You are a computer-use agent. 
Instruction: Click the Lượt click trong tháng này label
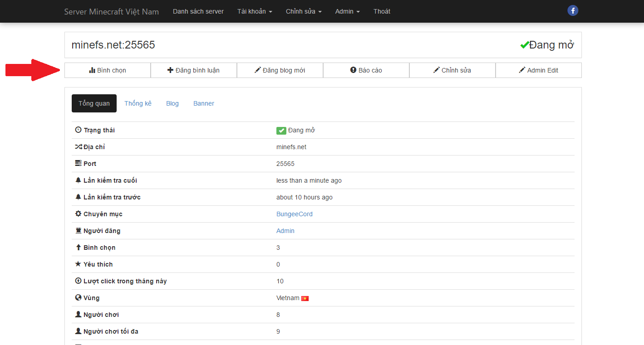click(x=125, y=281)
